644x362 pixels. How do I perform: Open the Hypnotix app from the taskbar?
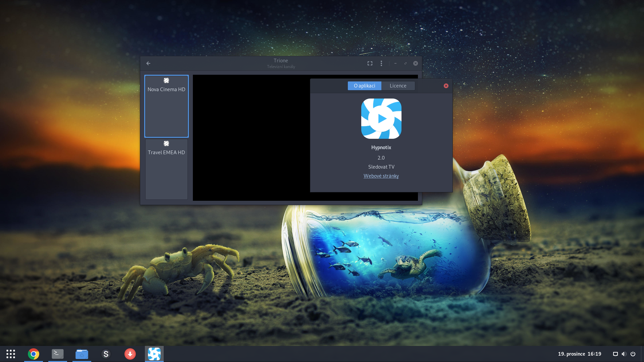click(154, 354)
